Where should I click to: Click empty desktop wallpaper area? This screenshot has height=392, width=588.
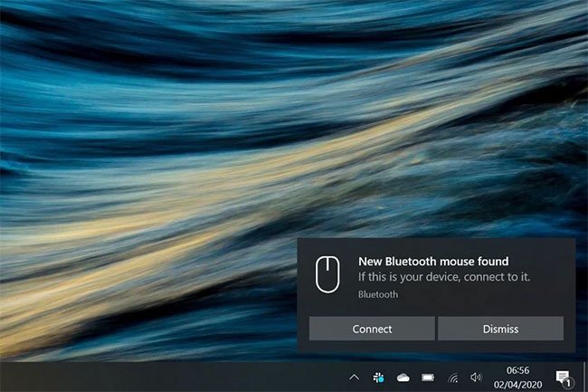pyautogui.click(x=181, y=136)
